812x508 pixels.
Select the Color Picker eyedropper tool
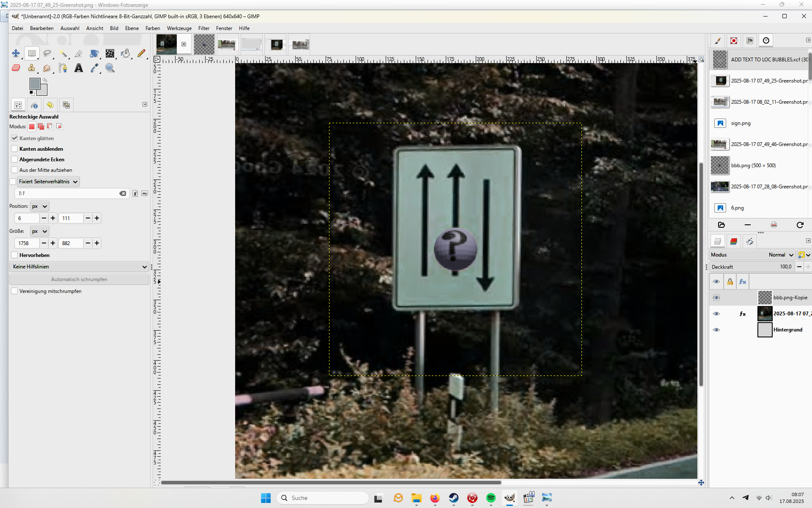click(x=94, y=68)
